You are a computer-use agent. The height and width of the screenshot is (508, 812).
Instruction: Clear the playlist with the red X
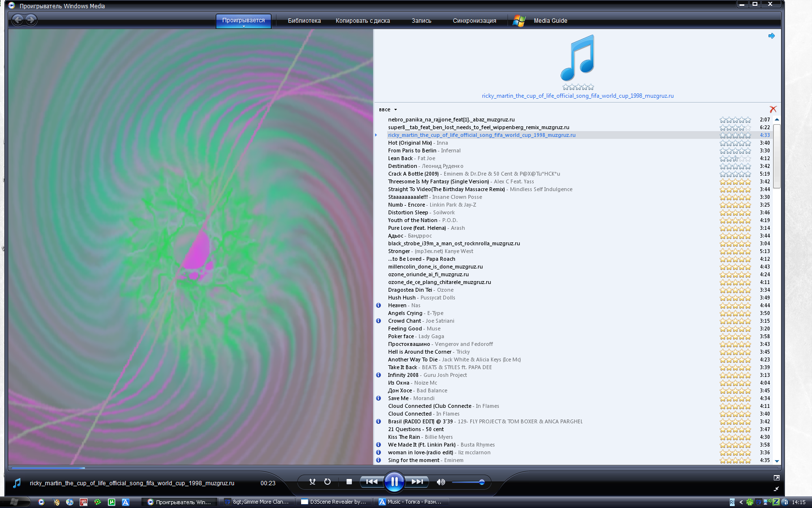pyautogui.click(x=773, y=109)
